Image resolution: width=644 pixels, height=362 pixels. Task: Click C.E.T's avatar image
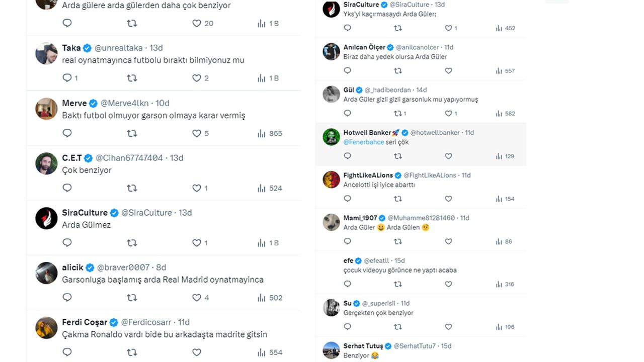click(46, 163)
